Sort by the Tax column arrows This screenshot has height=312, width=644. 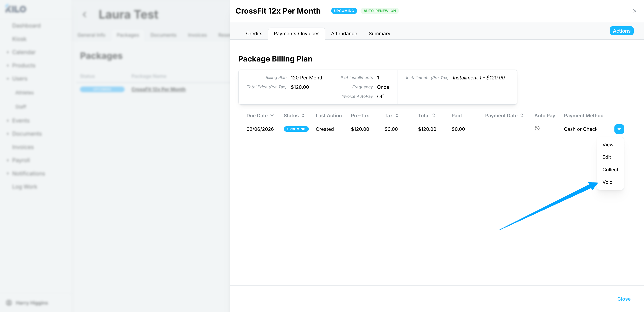point(397,115)
